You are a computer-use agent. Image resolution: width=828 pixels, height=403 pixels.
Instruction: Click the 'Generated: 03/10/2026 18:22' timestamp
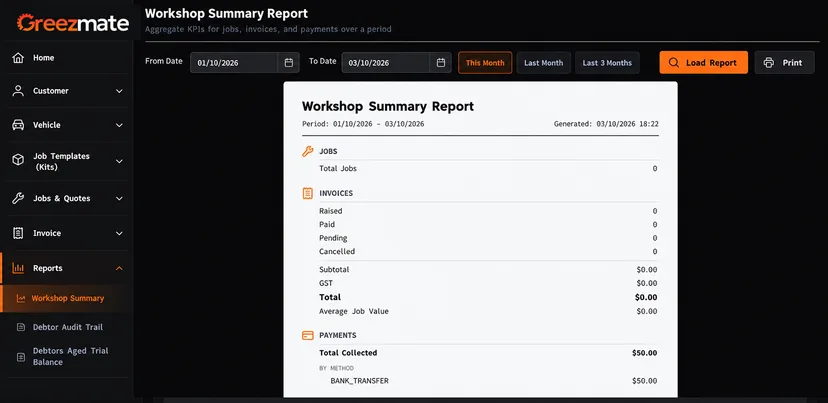tap(606, 124)
